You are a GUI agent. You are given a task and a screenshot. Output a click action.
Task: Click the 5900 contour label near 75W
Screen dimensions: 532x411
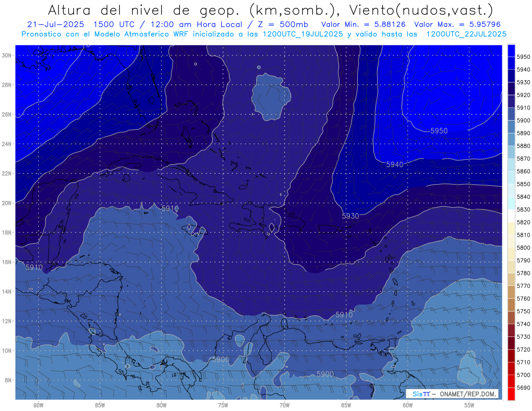(221, 359)
